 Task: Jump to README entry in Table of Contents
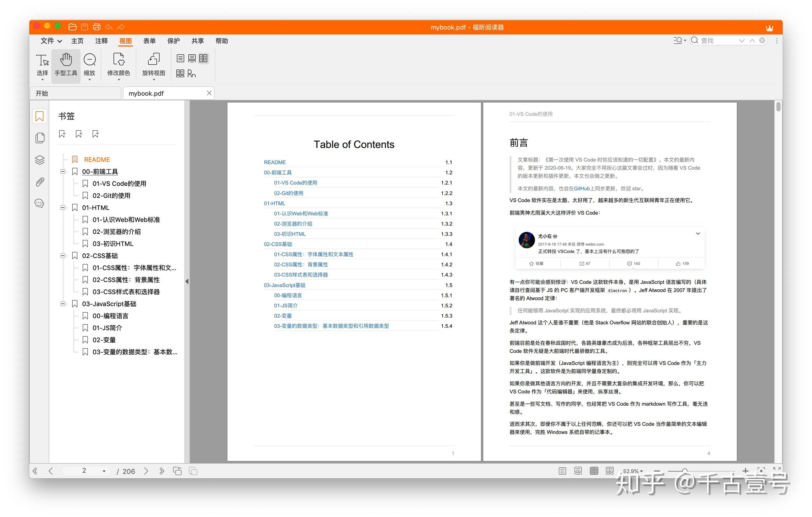click(274, 162)
